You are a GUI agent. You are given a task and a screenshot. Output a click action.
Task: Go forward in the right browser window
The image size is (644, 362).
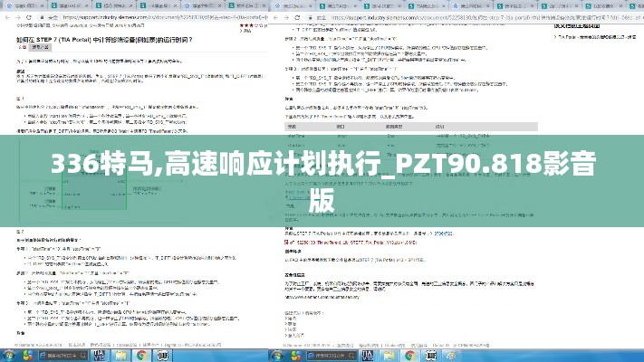click(287, 18)
